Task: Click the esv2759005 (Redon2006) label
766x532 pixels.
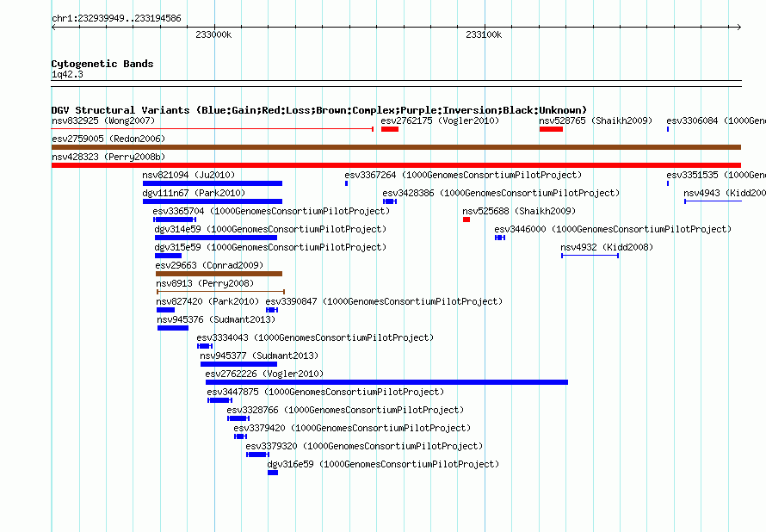Action: (x=108, y=139)
